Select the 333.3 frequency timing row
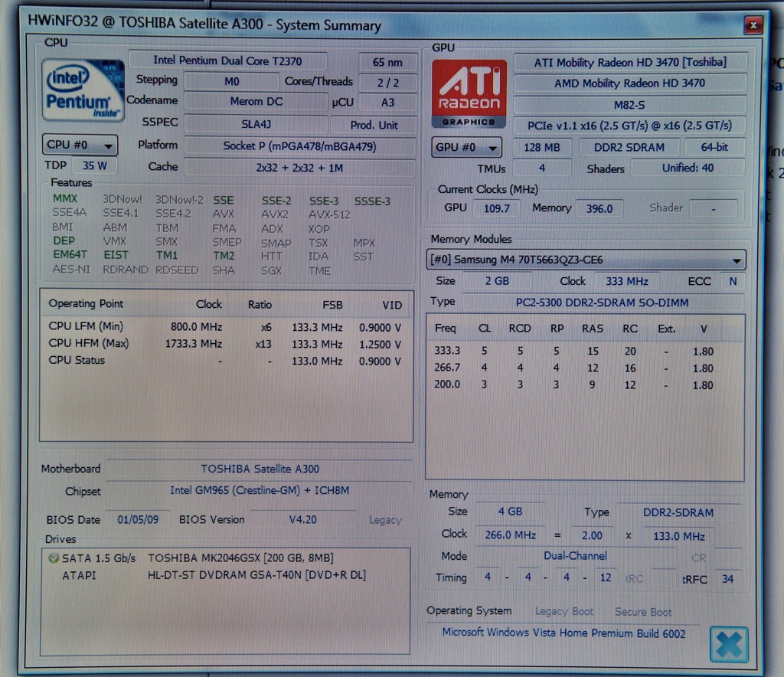The image size is (784, 677). (x=585, y=351)
